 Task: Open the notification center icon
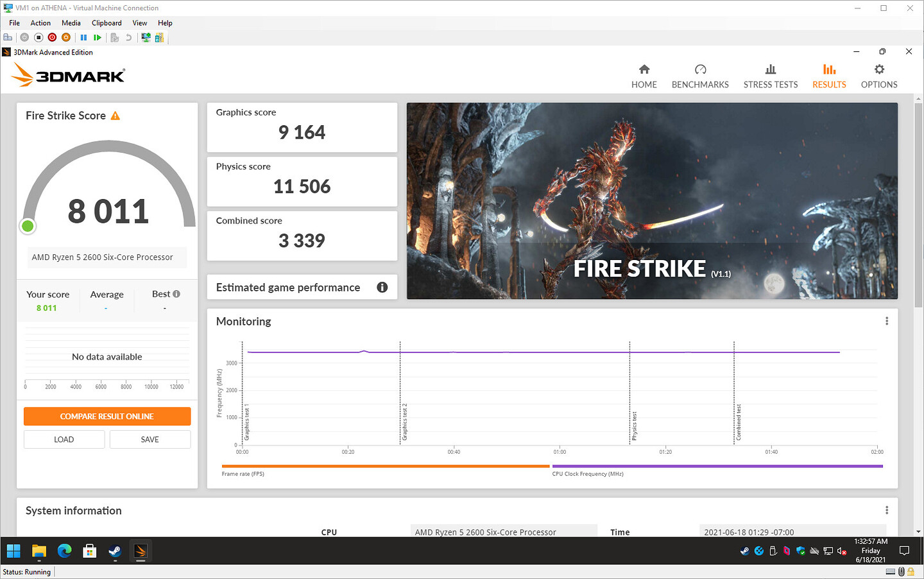tap(905, 551)
